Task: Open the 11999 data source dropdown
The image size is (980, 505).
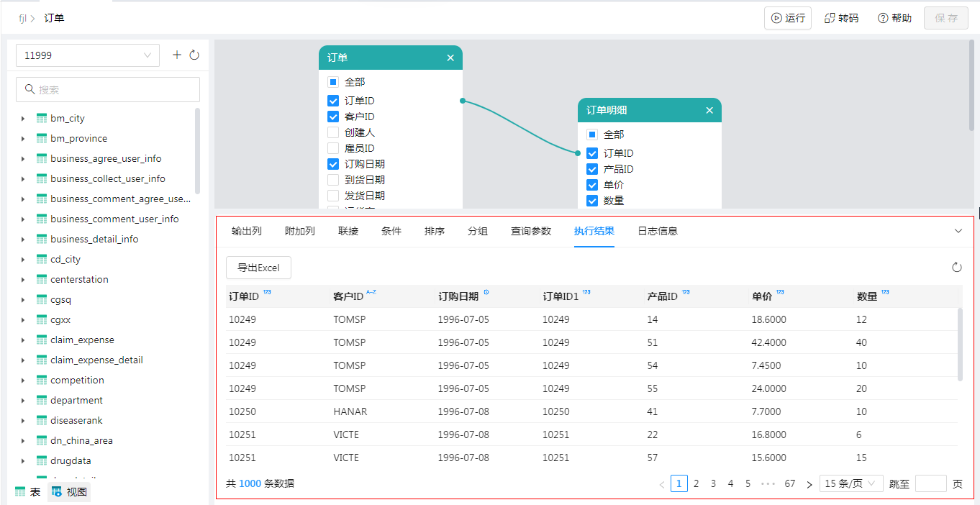Action: coord(87,55)
